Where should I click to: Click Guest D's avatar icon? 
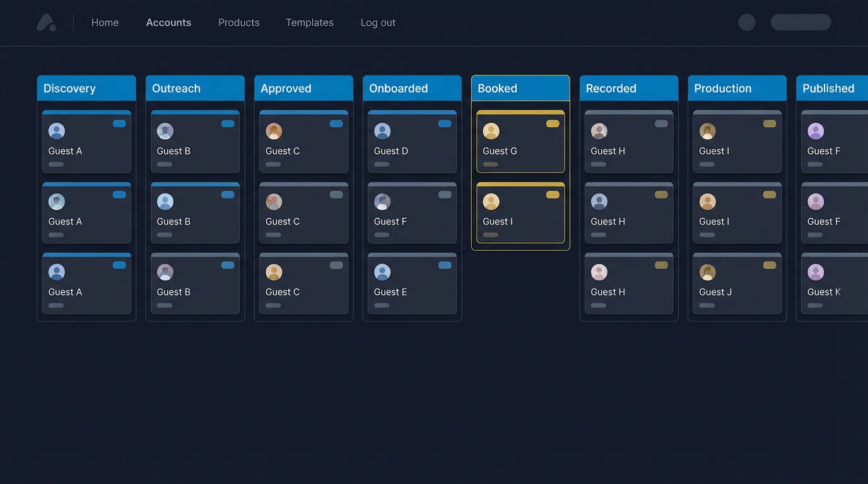coord(382,131)
